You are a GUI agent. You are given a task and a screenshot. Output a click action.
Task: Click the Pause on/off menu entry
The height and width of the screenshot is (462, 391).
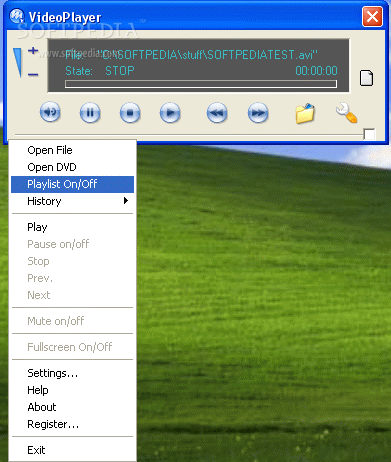(72, 244)
